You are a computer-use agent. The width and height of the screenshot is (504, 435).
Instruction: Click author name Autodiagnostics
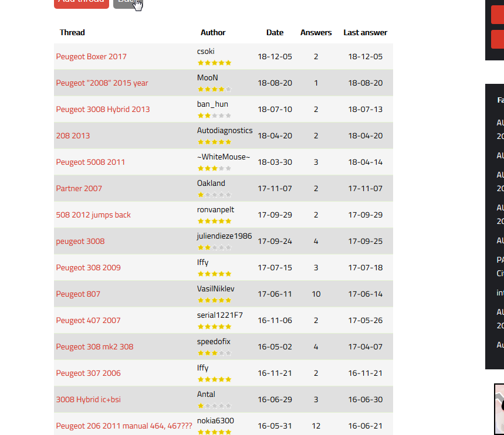225,130
